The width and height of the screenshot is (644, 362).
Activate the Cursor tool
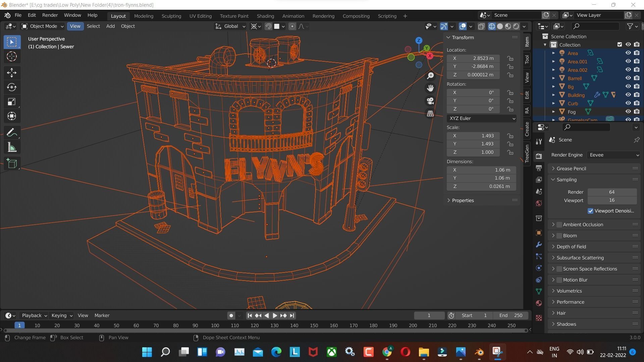[12, 56]
